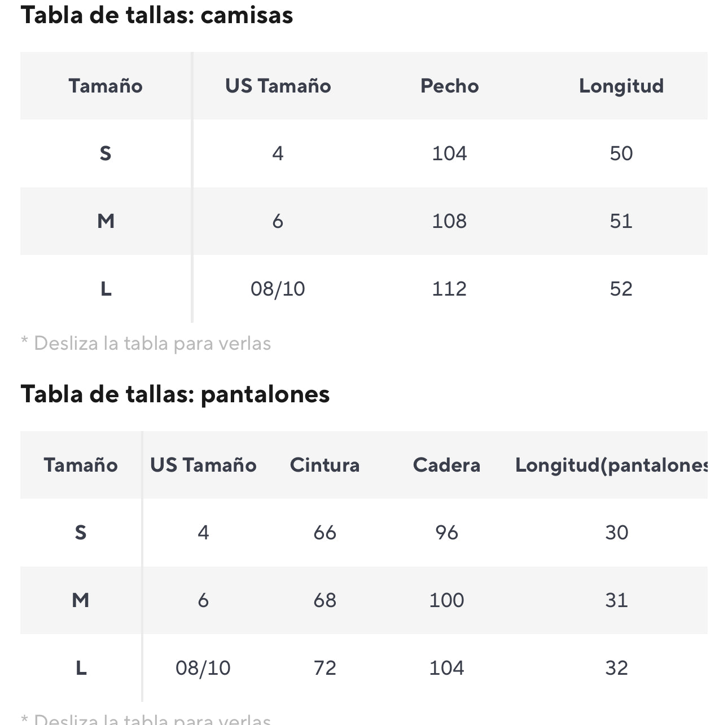Select size L row in pantalones table
This screenshot has width=728, height=725.
81,668
